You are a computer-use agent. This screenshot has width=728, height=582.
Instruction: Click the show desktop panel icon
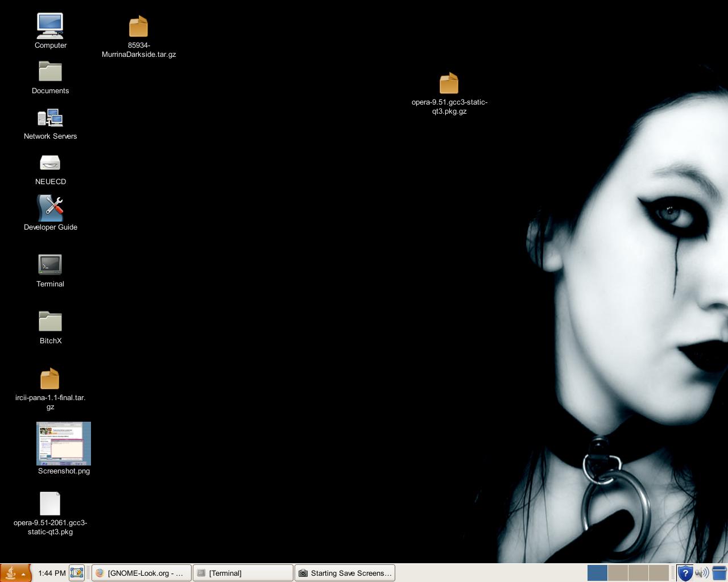tap(77, 573)
